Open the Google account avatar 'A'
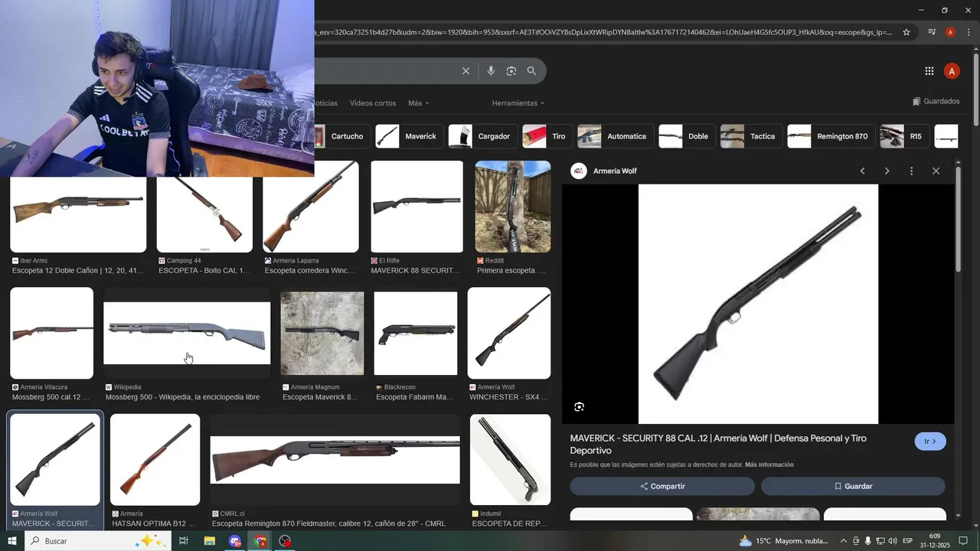Viewport: 980px width, 551px height. (x=952, y=71)
